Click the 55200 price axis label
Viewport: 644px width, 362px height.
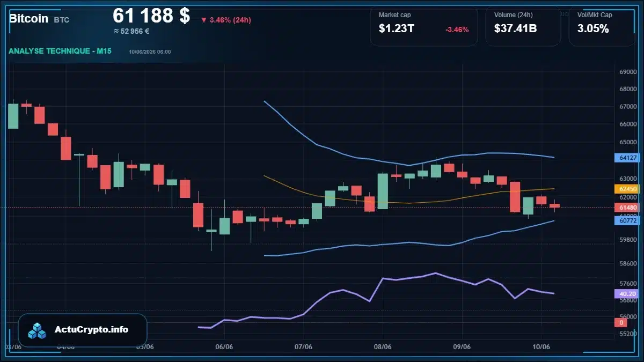coord(628,333)
